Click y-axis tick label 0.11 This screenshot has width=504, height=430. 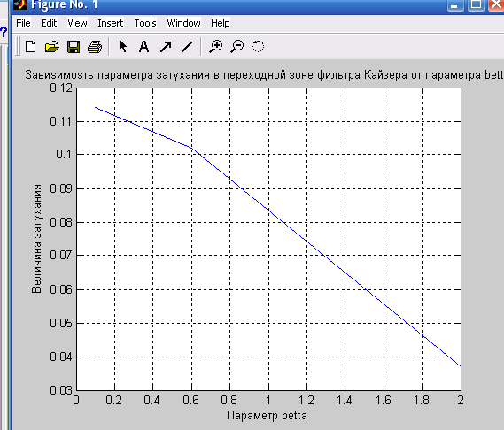point(61,121)
